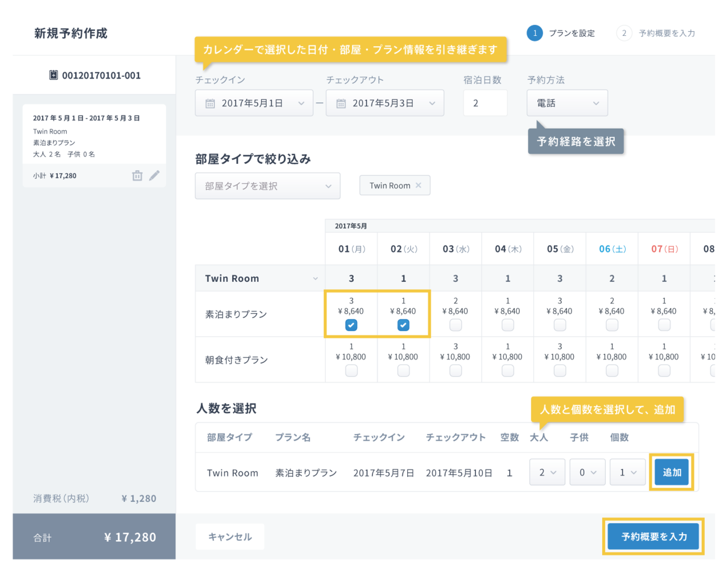
Task: Uncheck 素泊まりプラン for May 01
Action: 351,325
